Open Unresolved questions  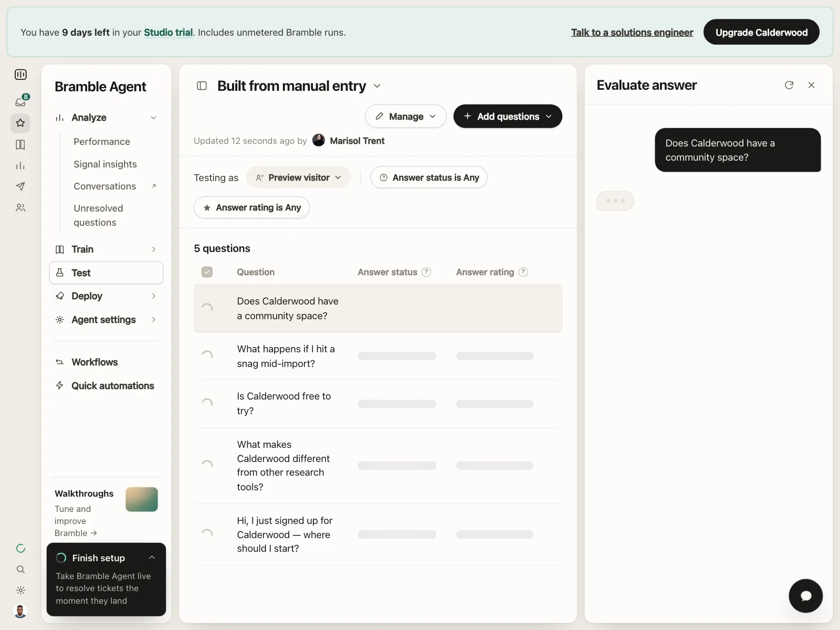(98, 215)
